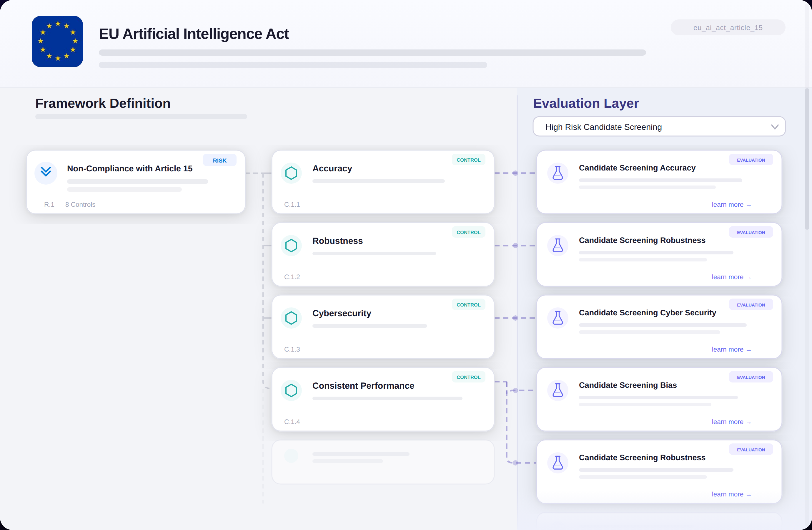Image resolution: width=812 pixels, height=530 pixels.
Task: Open learn more for Candidate Screening Accuracy
Action: [731, 205]
